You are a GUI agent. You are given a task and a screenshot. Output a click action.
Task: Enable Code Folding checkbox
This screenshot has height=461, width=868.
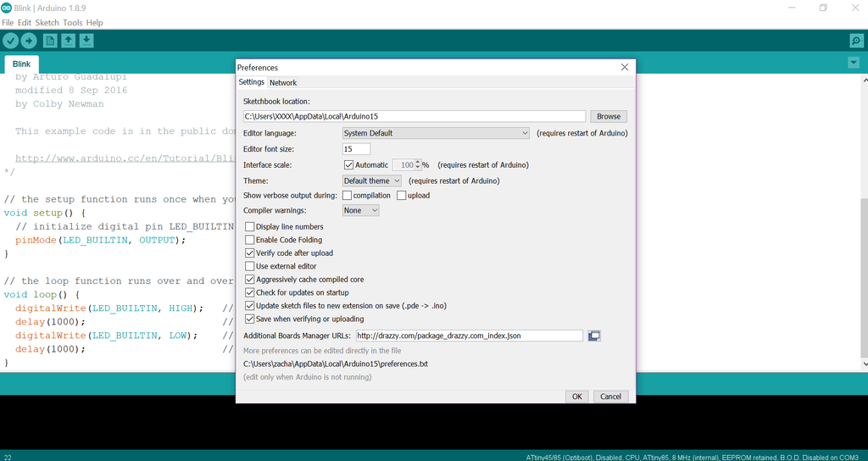250,240
